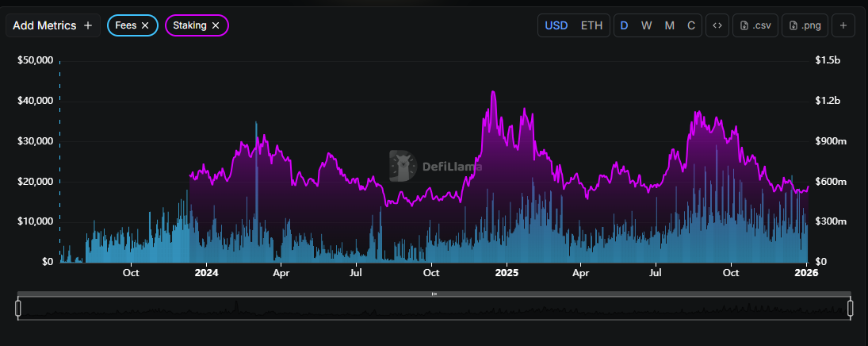The width and height of the screenshot is (868, 346).
Task: Remove the Fees metric with its X
Action: point(145,25)
